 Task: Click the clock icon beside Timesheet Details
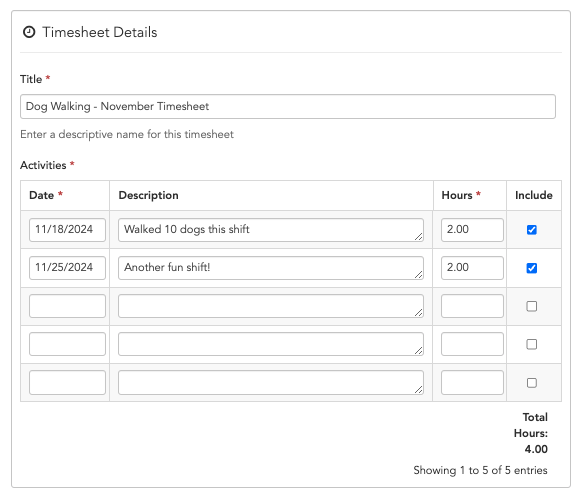[x=29, y=32]
